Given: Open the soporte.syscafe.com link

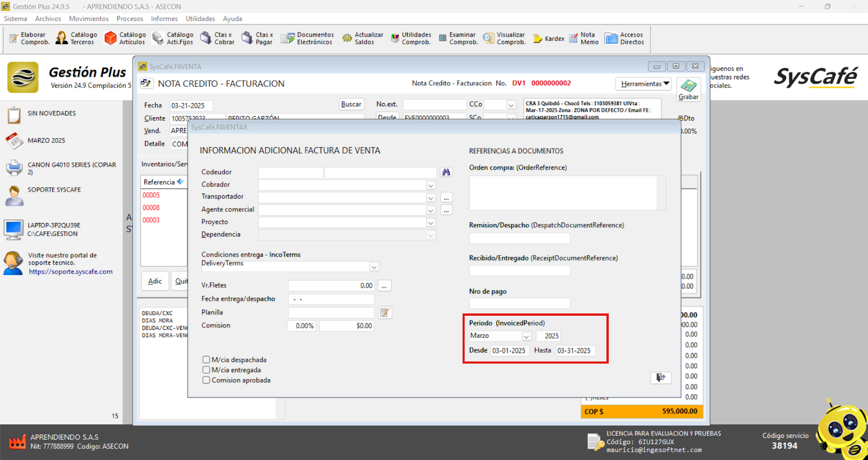Looking at the screenshot, I should 71,272.
